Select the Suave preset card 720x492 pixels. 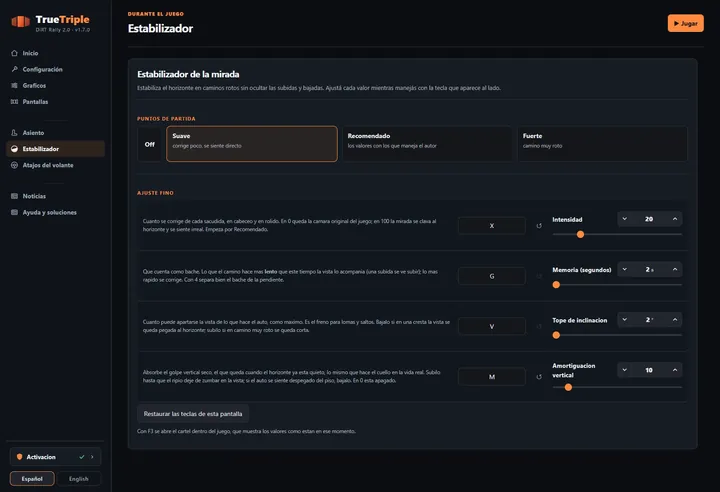coord(252,144)
